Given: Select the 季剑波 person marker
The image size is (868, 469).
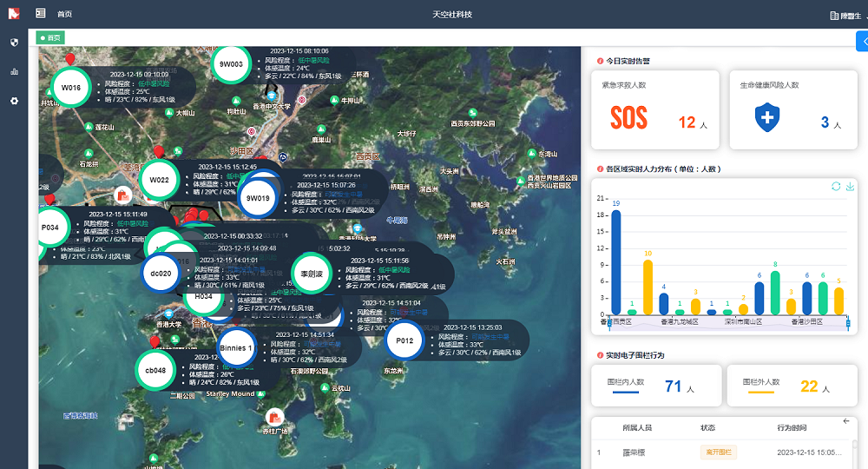Looking at the screenshot, I should pyautogui.click(x=312, y=274).
